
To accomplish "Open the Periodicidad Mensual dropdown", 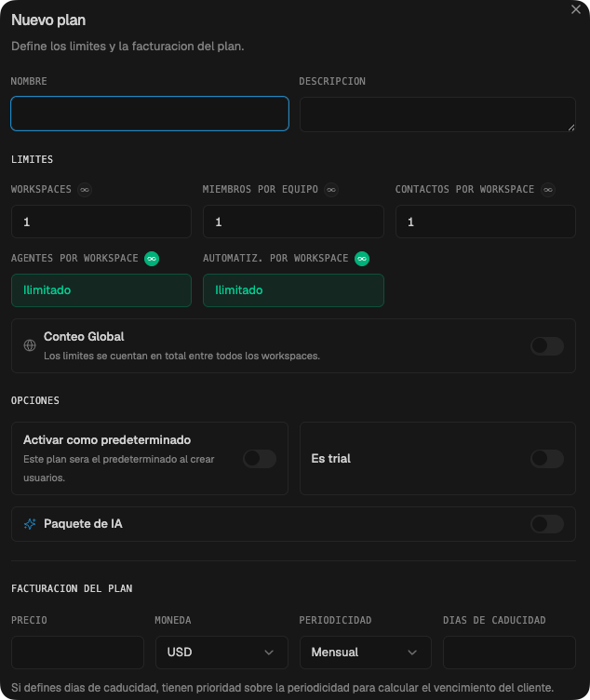I will (x=366, y=653).
